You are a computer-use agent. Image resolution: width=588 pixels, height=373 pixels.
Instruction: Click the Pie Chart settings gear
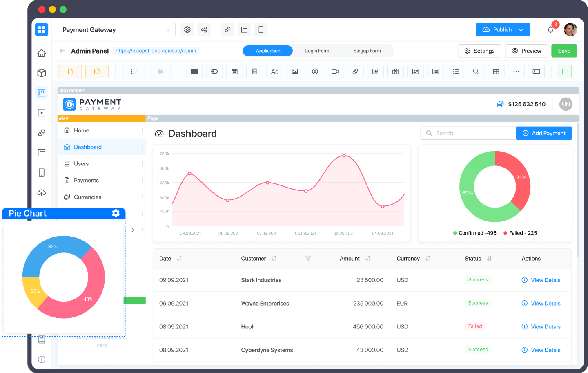click(116, 213)
